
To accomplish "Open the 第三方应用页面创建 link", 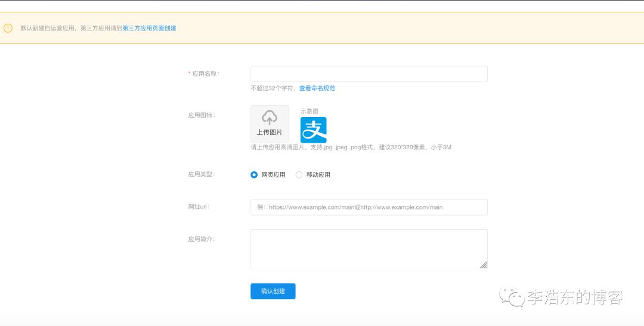I will pos(149,29).
